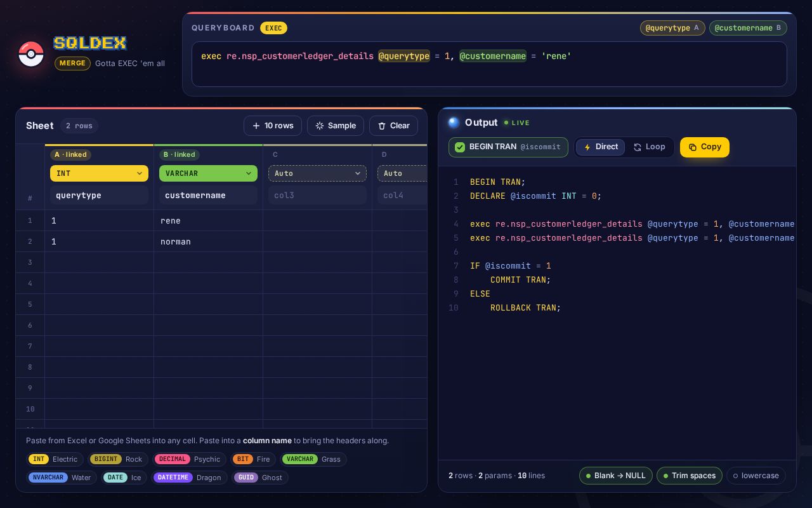
Task: Open VARCHAR type dropdown for column B
Action: click(x=208, y=173)
